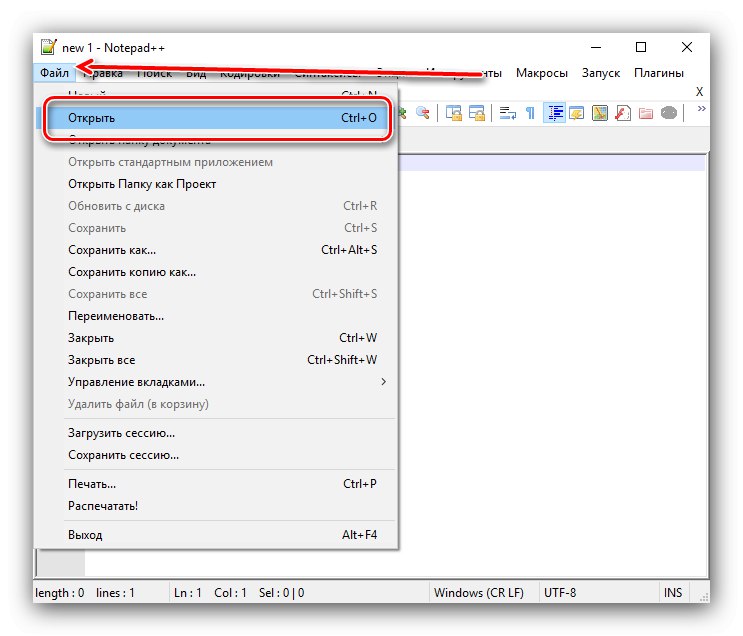Screen dimensions: 743x636
Task: Click the 'Col : 1' status bar text
Action: [x=230, y=593]
